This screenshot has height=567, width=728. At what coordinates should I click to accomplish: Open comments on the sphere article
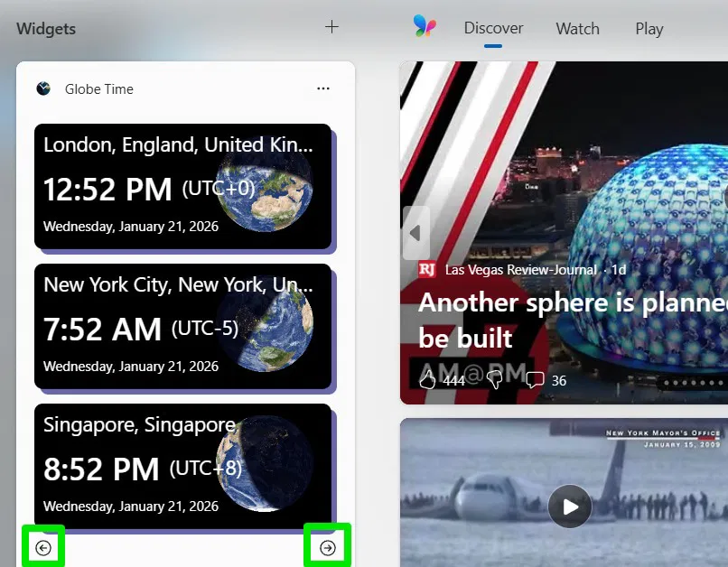click(x=535, y=380)
